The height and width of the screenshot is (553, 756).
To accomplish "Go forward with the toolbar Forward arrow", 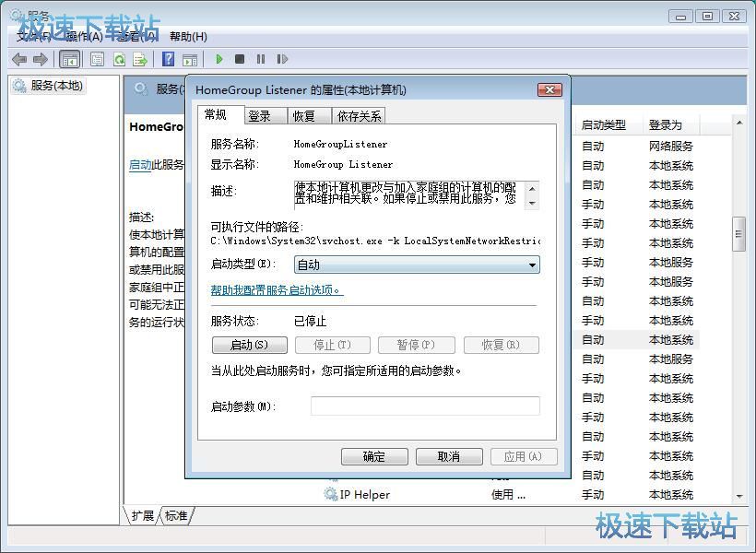I will [x=41, y=59].
